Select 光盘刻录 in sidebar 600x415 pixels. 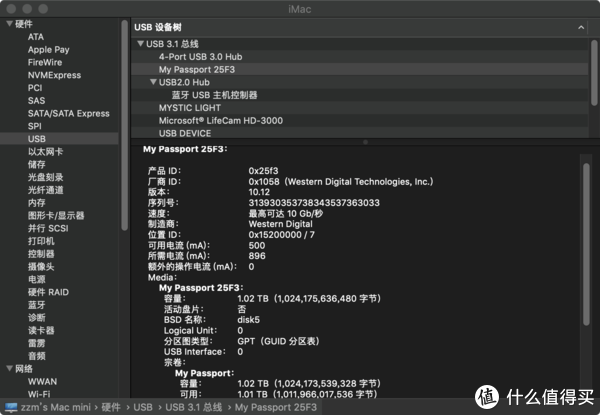pos(46,177)
